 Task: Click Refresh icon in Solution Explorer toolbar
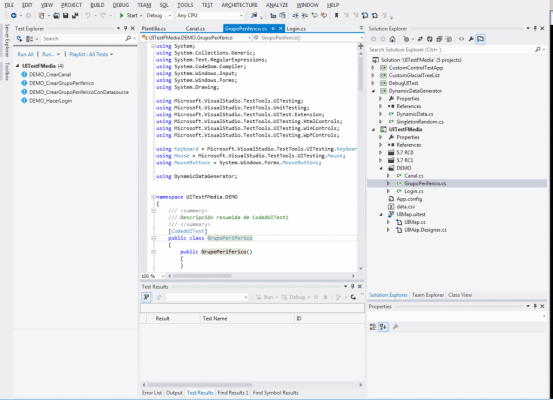(429, 39)
